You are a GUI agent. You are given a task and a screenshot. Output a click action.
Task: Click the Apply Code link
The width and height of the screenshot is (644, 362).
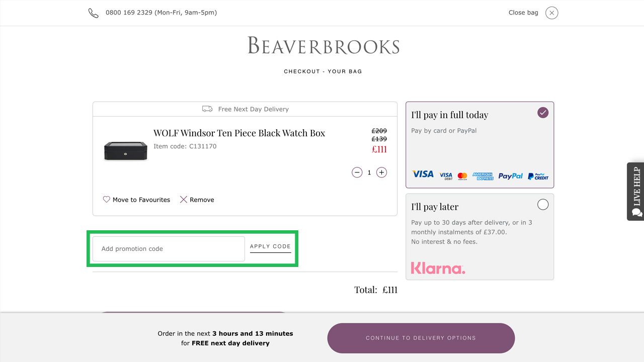coord(270,246)
